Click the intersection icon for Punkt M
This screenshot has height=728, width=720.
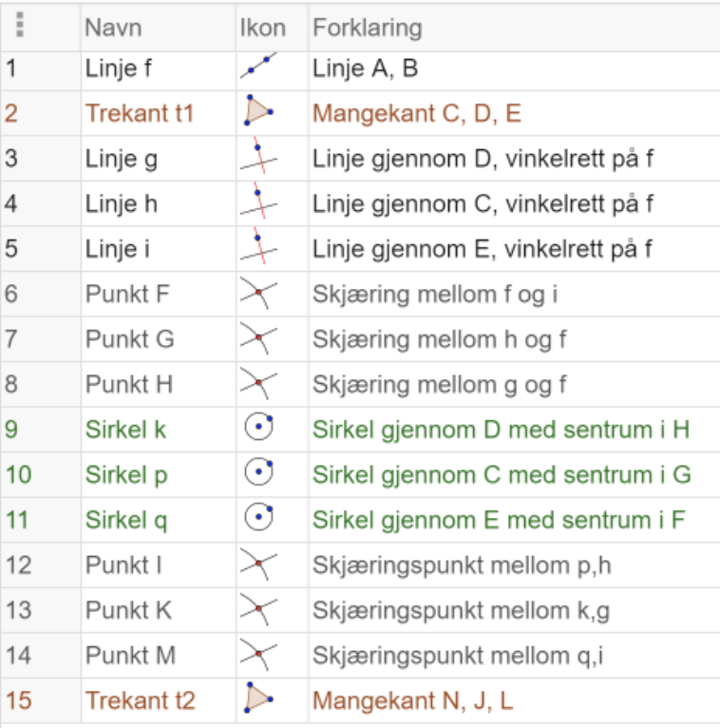258,655
